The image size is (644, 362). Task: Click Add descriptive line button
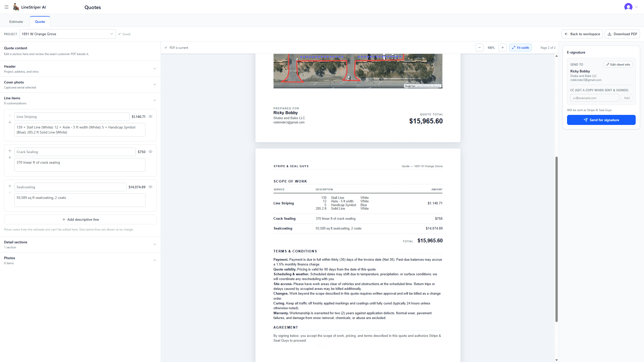click(80, 219)
